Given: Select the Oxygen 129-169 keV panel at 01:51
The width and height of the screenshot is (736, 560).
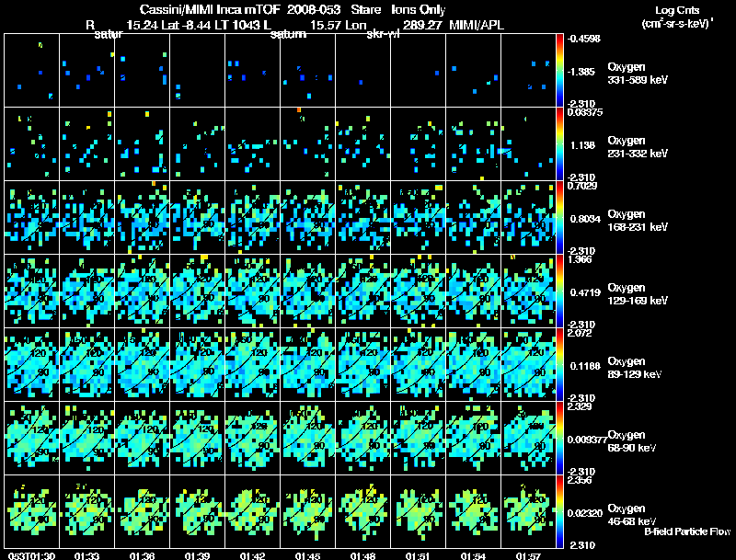Looking at the screenshot, I should click(x=419, y=291).
